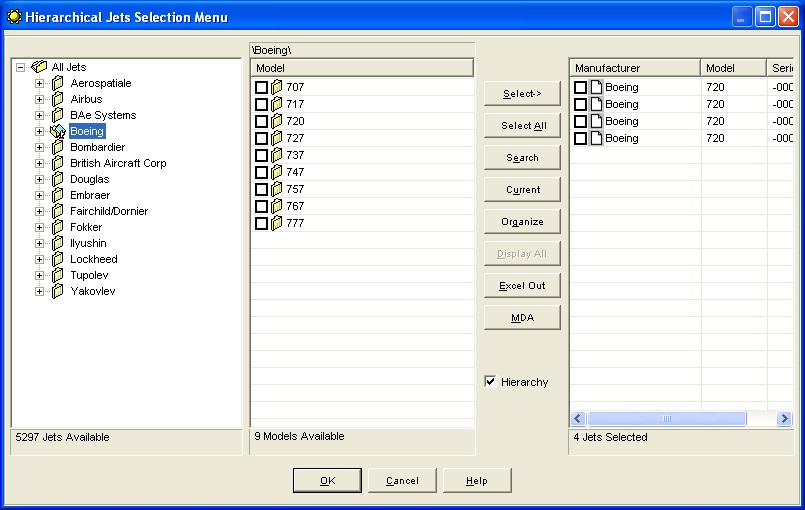
Task: Click the folder icon beside model 777
Action: (277, 223)
